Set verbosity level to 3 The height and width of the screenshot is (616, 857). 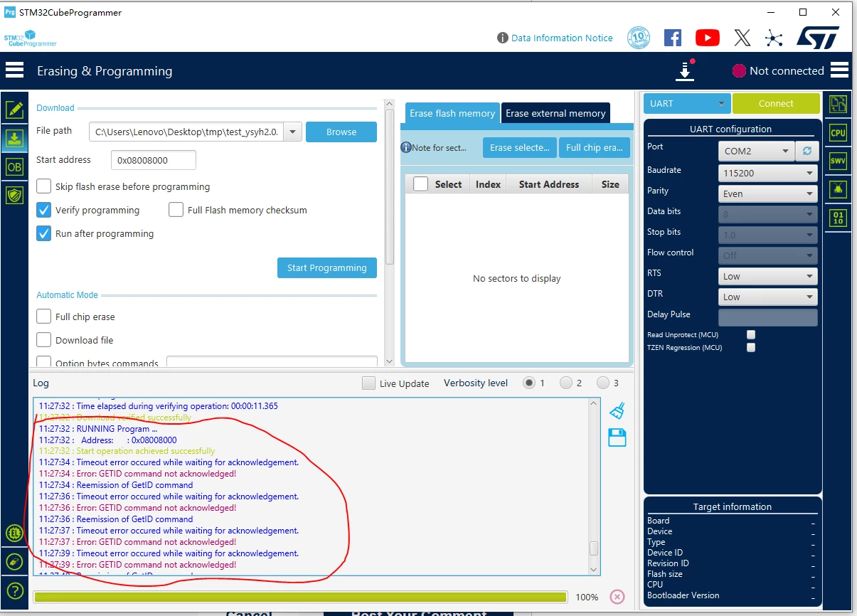603,383
